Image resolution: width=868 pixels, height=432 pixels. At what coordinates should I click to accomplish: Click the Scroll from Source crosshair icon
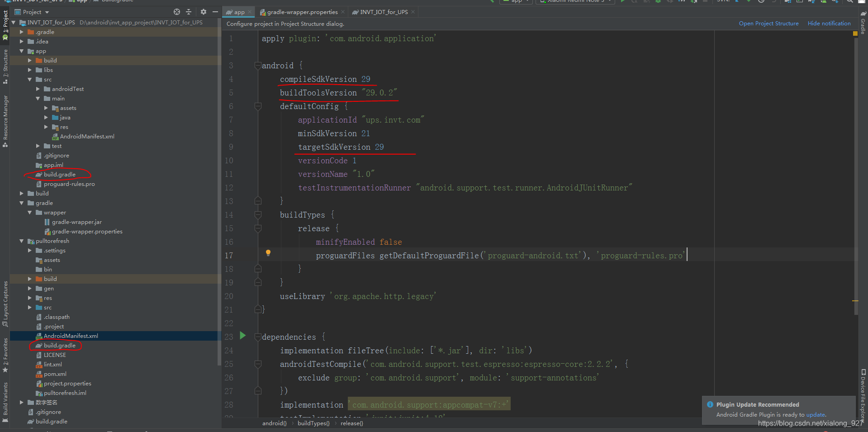pos(177,12)
